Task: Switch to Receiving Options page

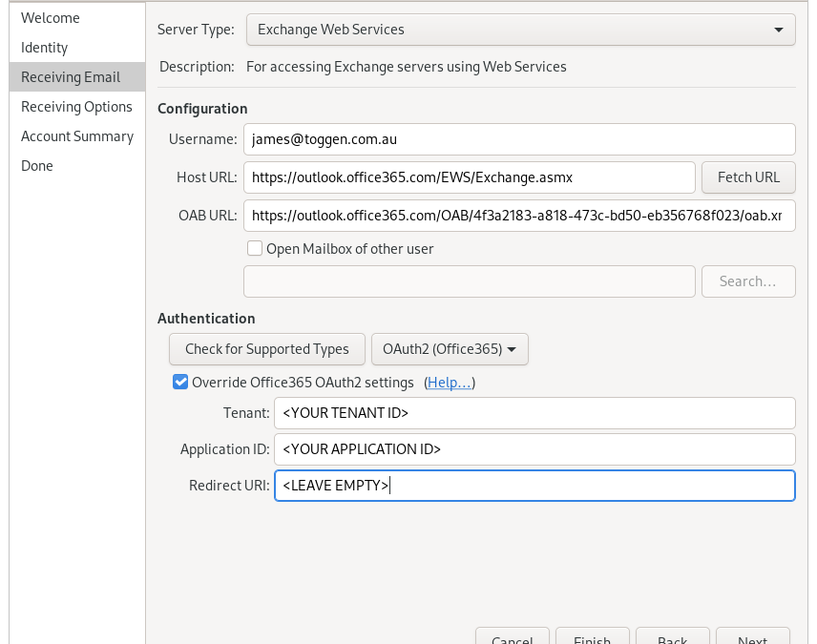Action: (76, 107)
